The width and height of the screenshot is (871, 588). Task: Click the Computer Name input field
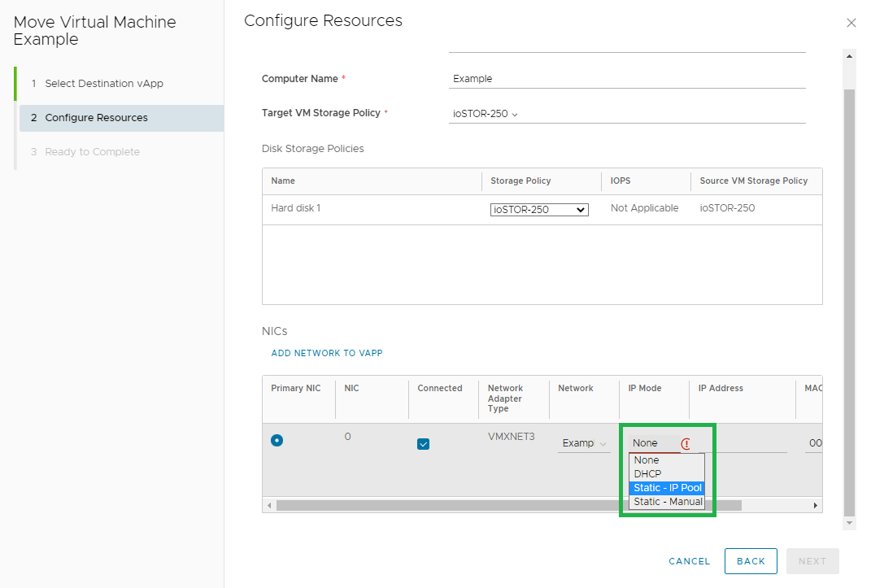pos(627,79)
